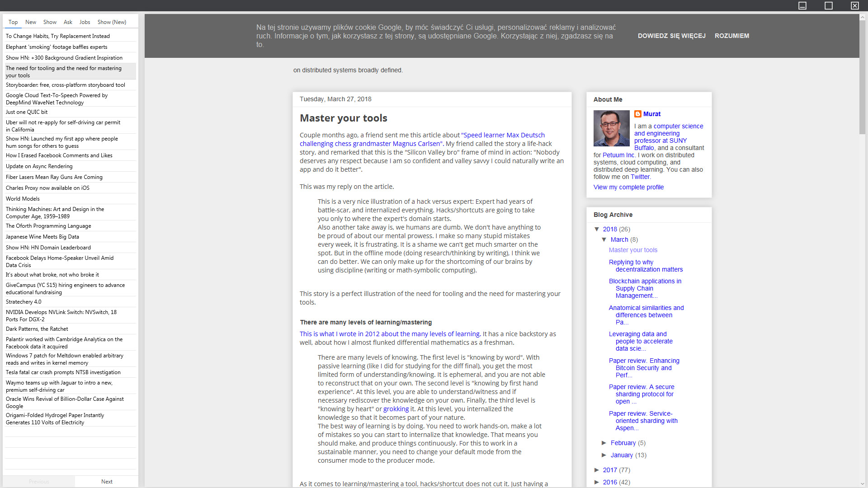Click Murat's profile photo
This screenshot has width=868, height=488.
coord(611,128)
